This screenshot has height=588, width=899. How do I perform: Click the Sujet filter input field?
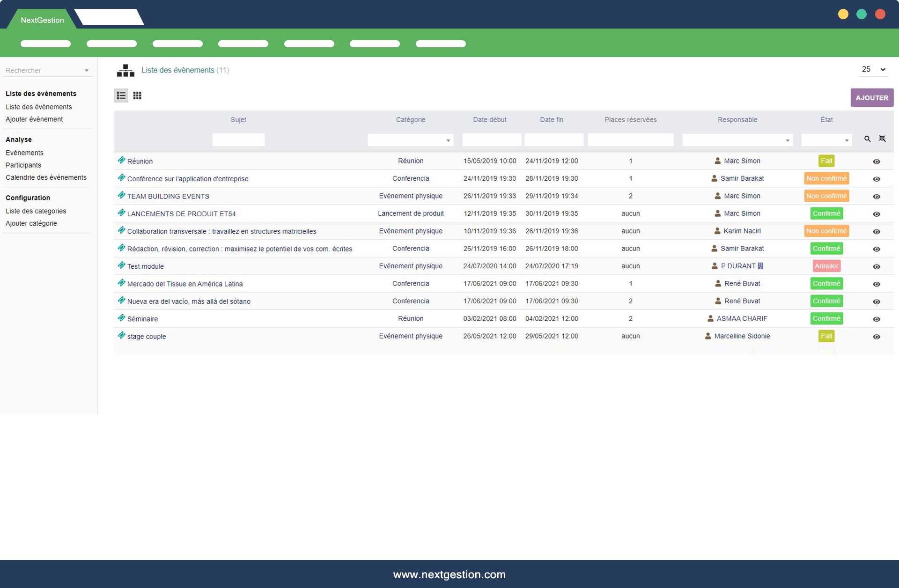click(238, 140)
